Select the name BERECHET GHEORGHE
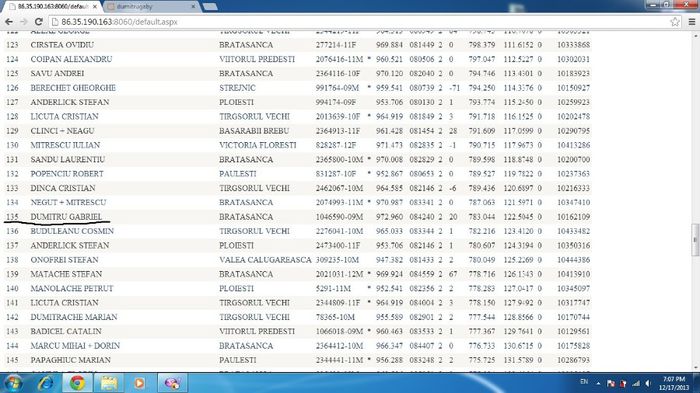 73,88
